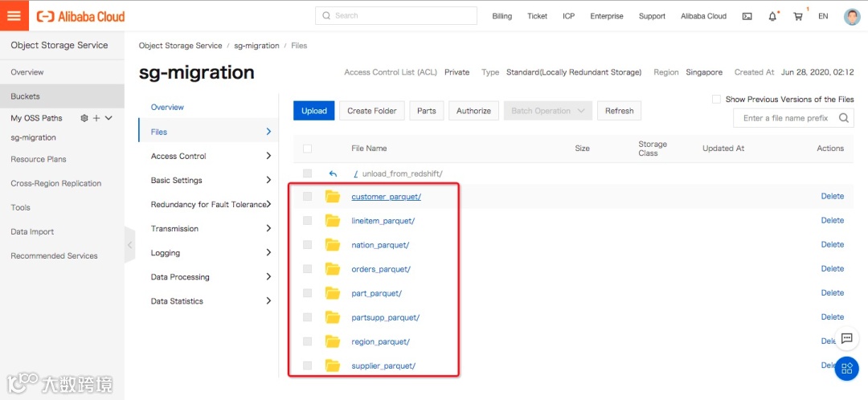
Task: Expand the Basic Settings chevron
Action: point(268,181)
